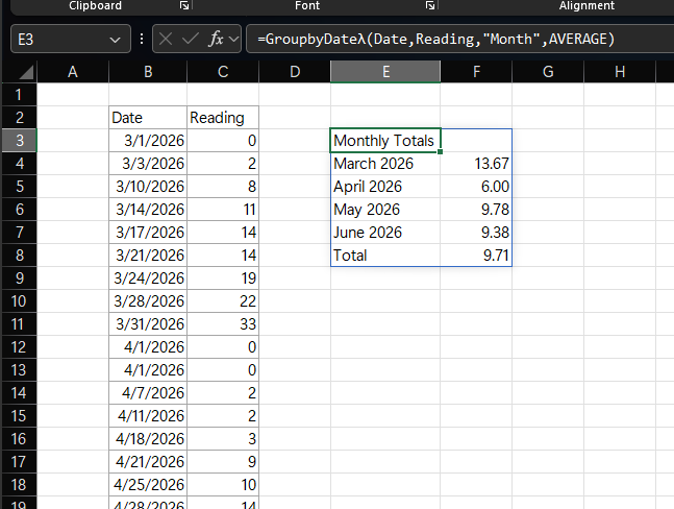Select column G header

(548, 71)
